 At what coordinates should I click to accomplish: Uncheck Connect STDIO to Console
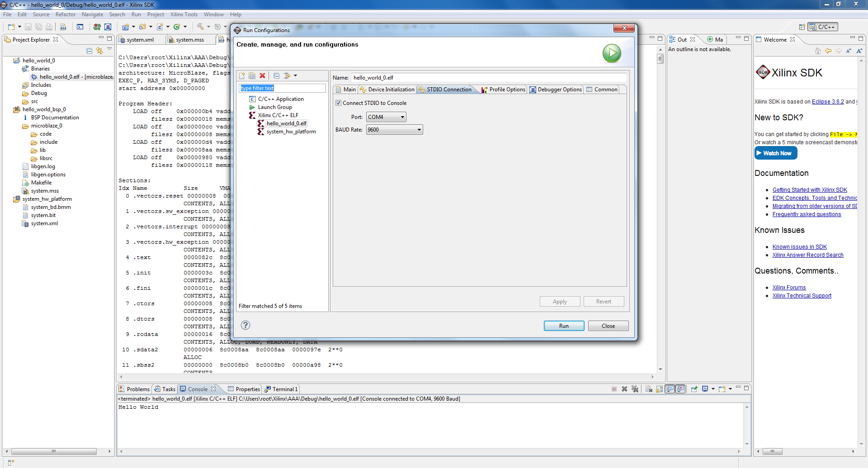338,103
